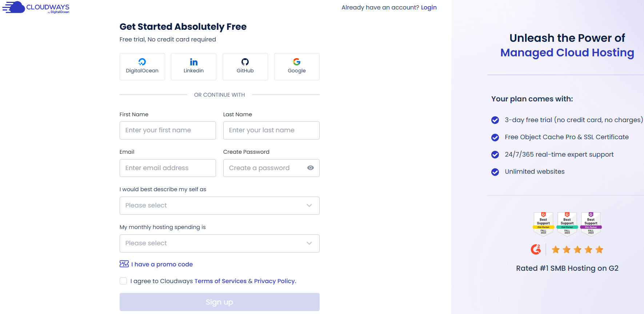Open the Login link

point(429,7)
